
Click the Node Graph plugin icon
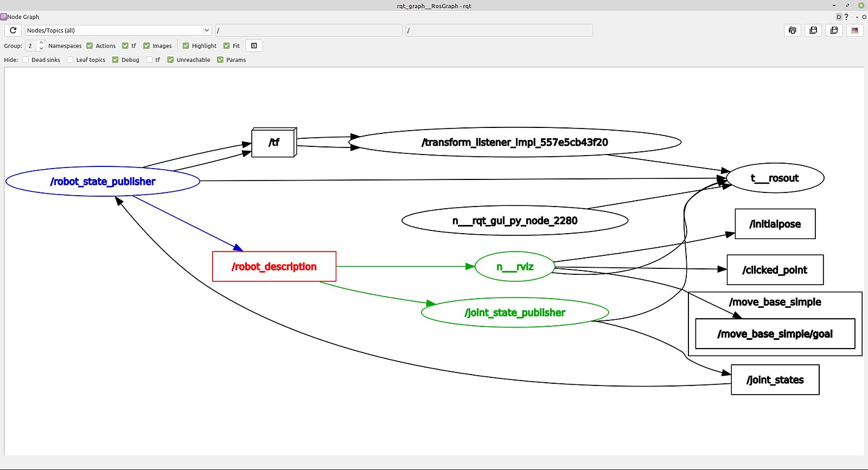[x=3, y=17]
